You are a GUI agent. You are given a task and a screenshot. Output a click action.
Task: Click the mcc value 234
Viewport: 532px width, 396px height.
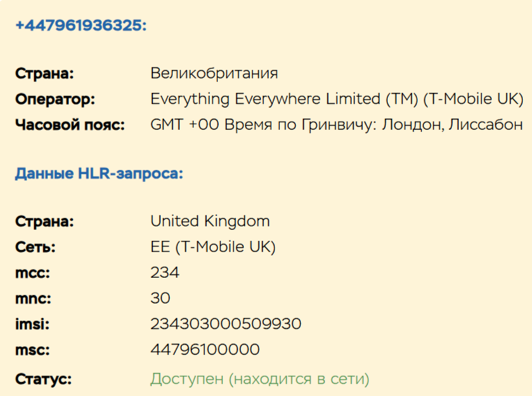coord(165,273)
